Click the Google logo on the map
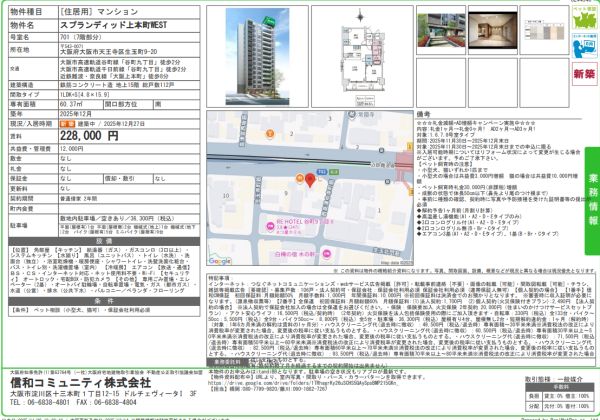The height and width of the screenshot is (420, 600). (x=220, y=261)
